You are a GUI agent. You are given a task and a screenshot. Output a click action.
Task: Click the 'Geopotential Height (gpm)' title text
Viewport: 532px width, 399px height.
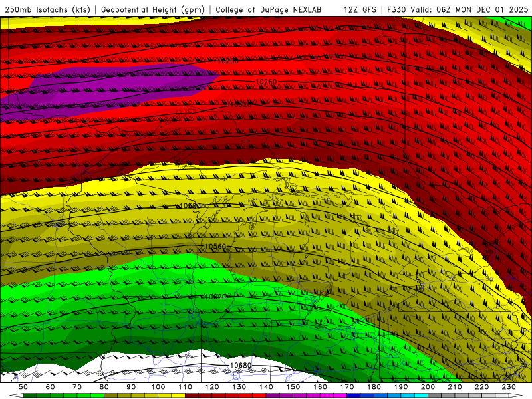(153, 9)
